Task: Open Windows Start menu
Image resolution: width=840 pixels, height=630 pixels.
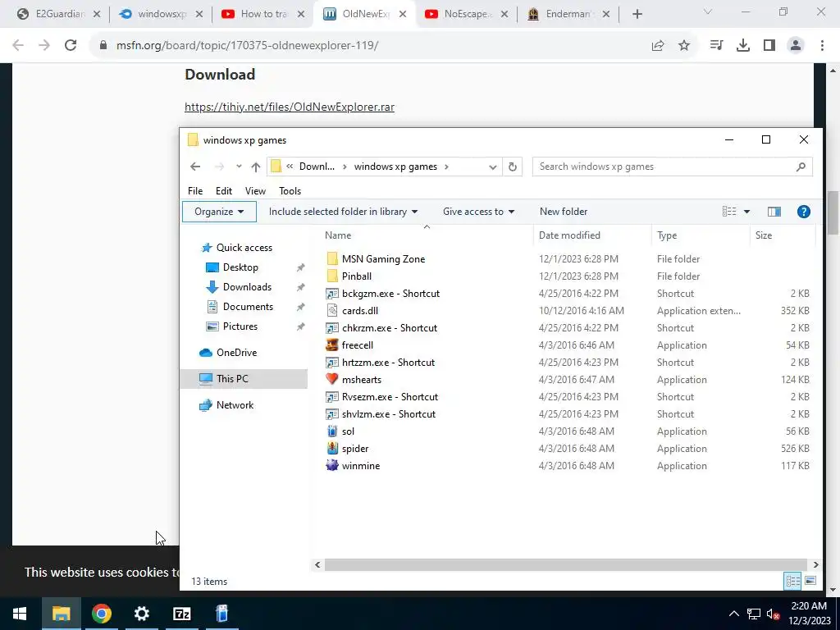Action: (x=20, y=614)
